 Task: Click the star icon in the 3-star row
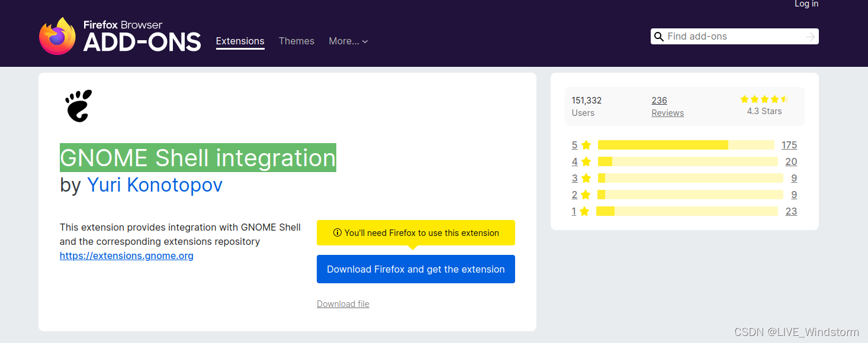click(x=586, y=178)
